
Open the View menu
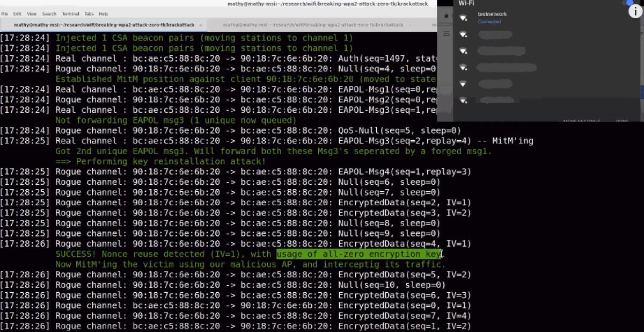click(31, 15)
